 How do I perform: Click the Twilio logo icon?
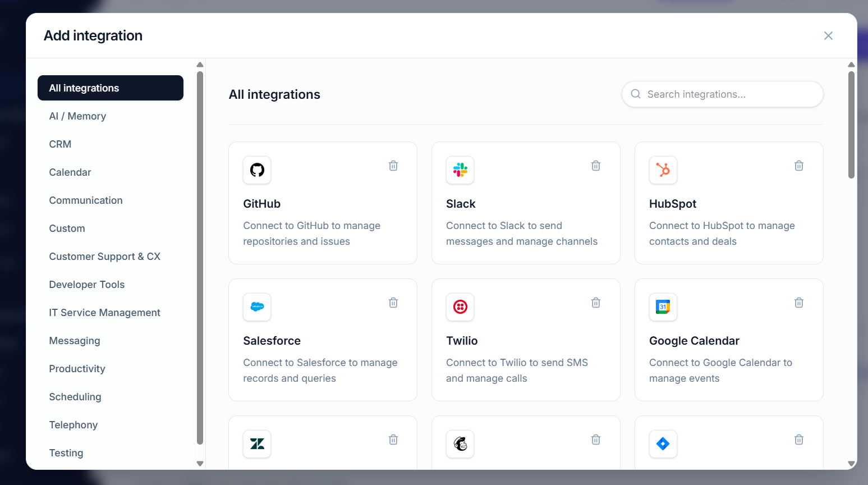pos(460,307)
